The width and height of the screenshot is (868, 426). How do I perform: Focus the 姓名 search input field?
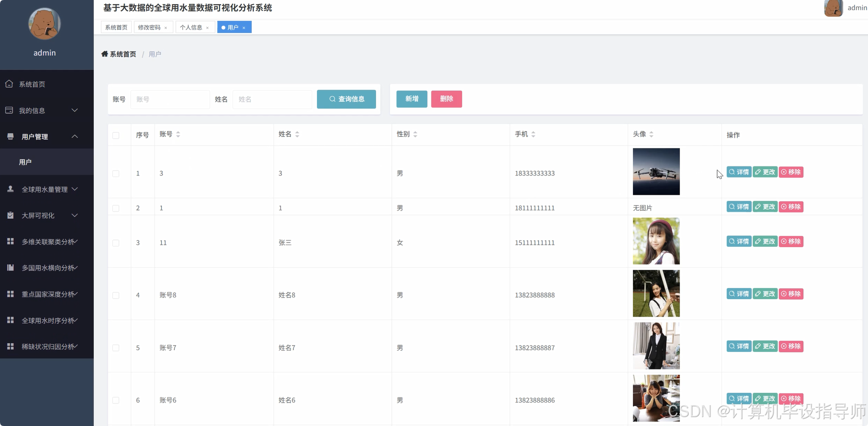(x=272, y=99)
